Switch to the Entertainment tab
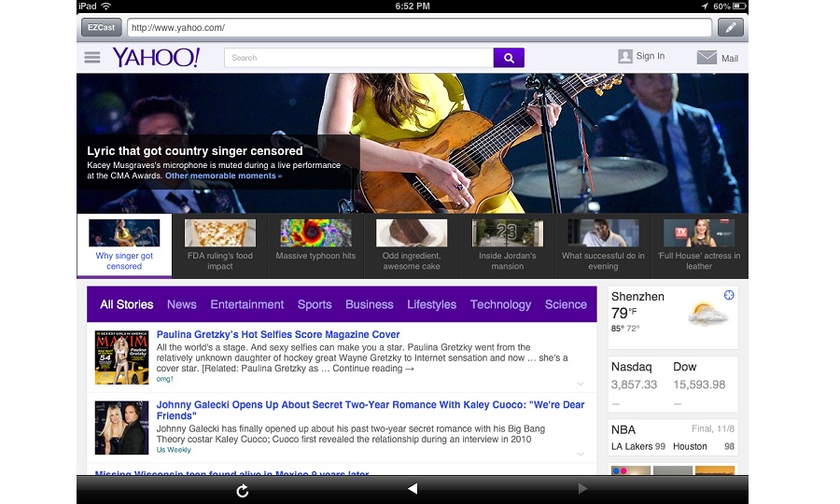The width and height of the screenshot is (840, 504). [247, 304]
